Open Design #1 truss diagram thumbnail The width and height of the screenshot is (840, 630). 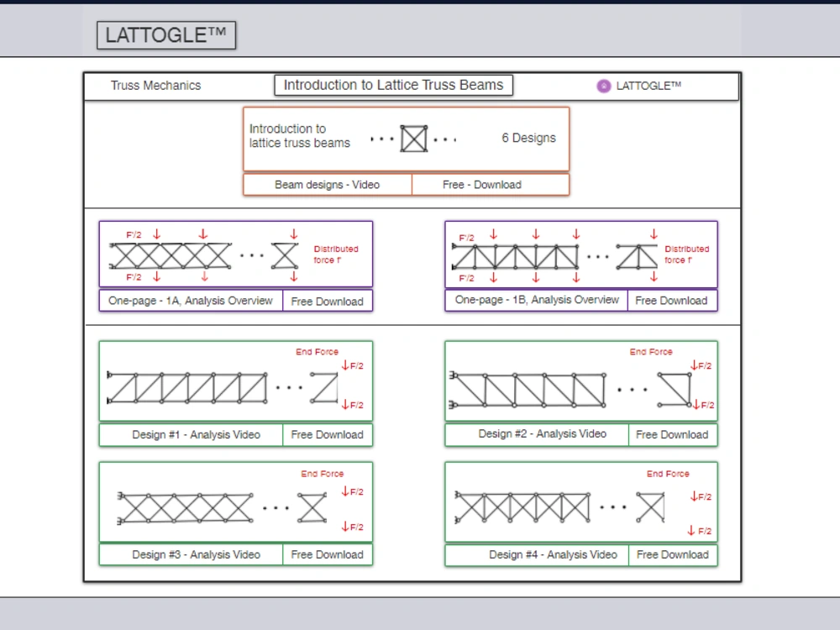click(236, 381)
